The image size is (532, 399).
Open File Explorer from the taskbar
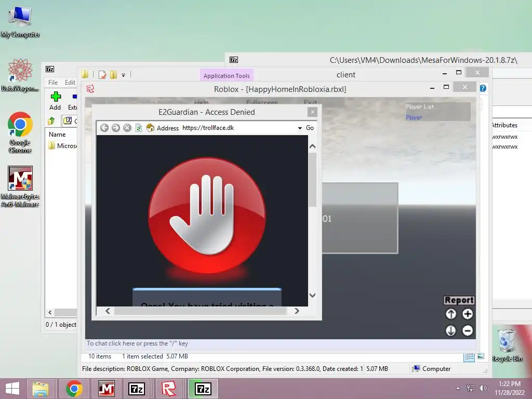[41, 389]
